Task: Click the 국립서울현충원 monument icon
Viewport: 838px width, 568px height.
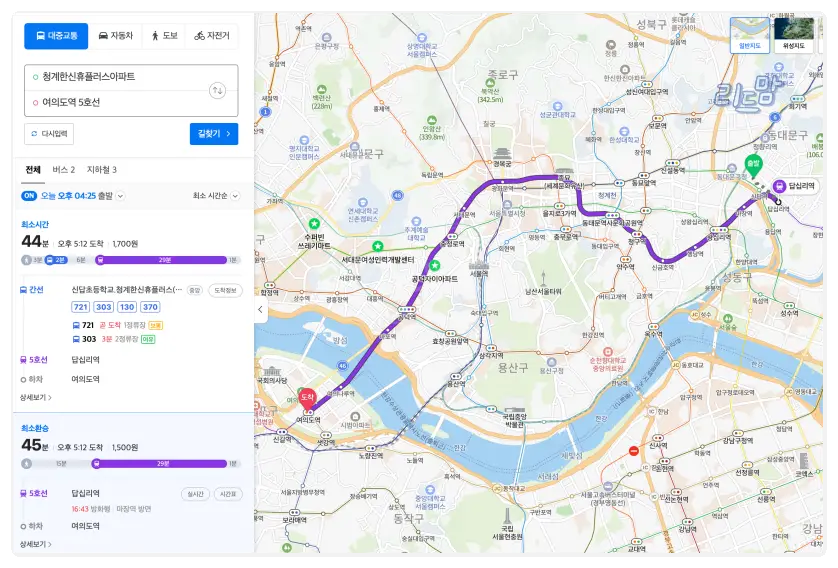Action: [x=507, y=516]
